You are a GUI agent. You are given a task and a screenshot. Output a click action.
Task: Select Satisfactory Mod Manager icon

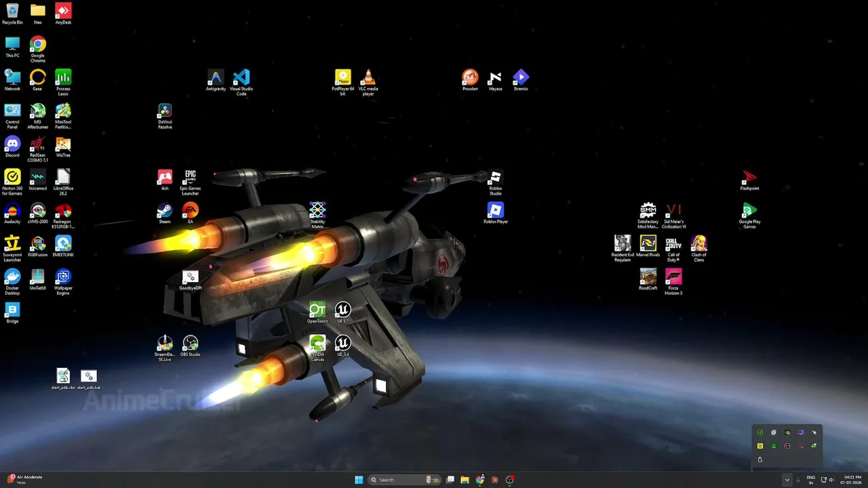point(648,216)
